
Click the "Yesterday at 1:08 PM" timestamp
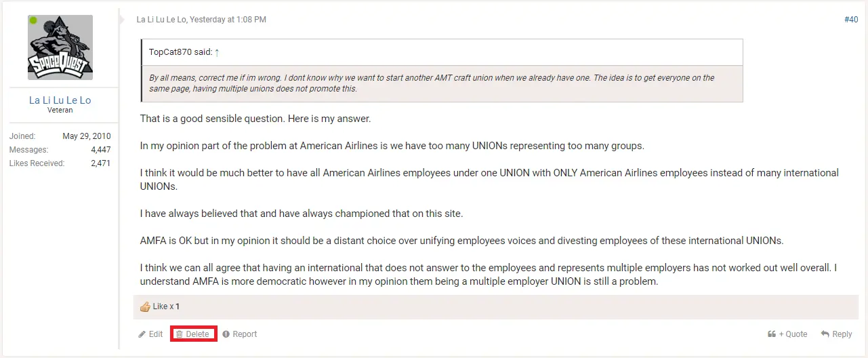click(228, 20)
